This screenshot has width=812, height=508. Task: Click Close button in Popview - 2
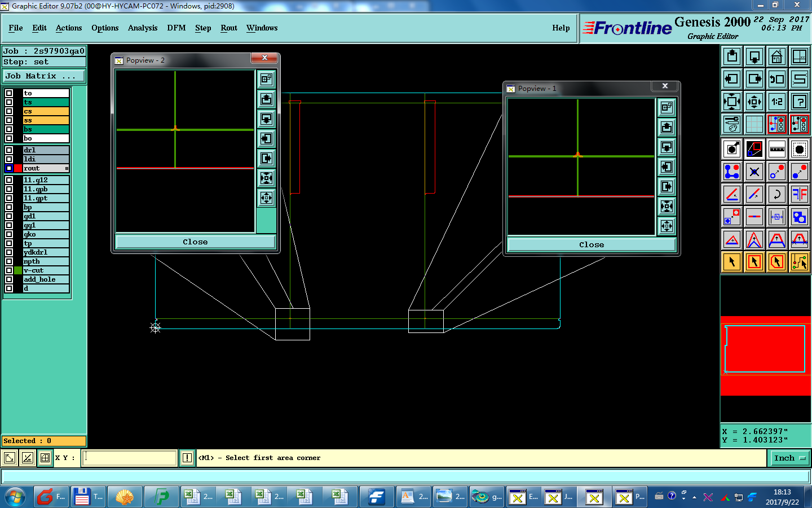click(x=195, y=242)
